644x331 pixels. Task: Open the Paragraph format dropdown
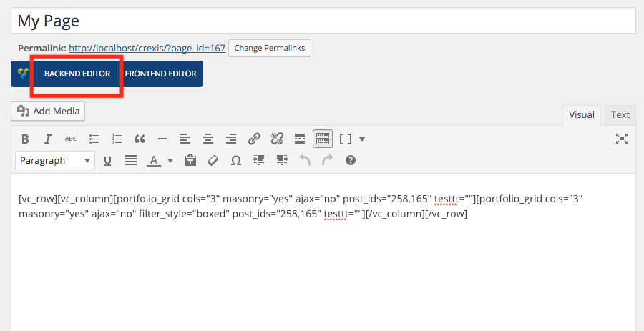pos(54,161)
